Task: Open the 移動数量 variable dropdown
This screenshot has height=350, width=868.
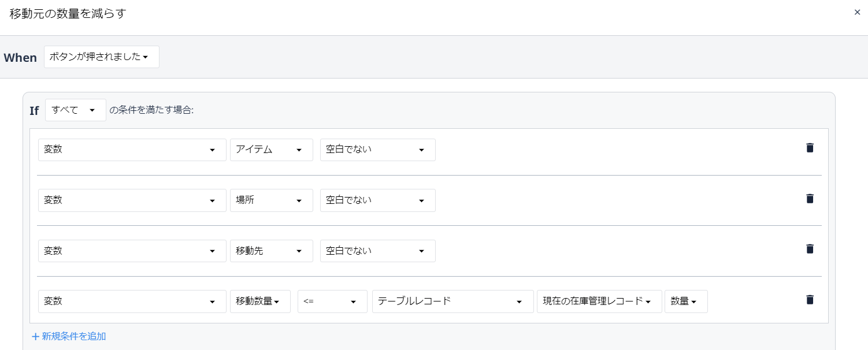Action: tap(260, 301)
